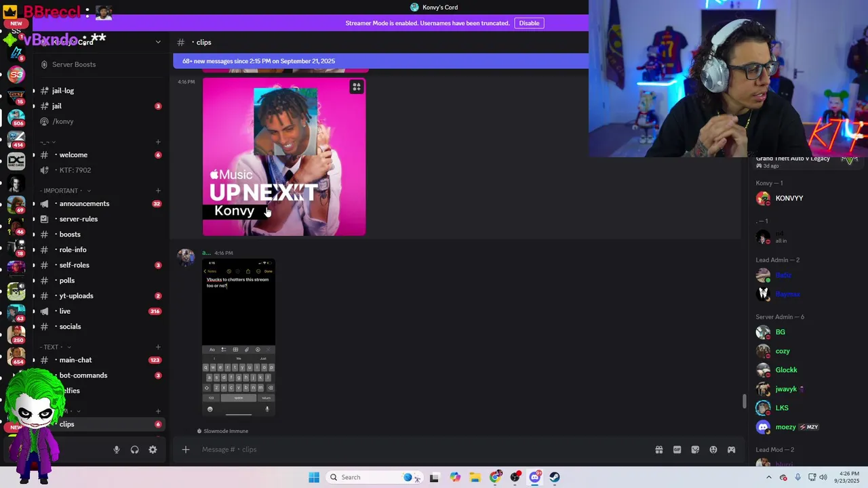Viewport: 868px width, 488px height.
Task: Open Steam from the taskbar
Action: [555, 477]
